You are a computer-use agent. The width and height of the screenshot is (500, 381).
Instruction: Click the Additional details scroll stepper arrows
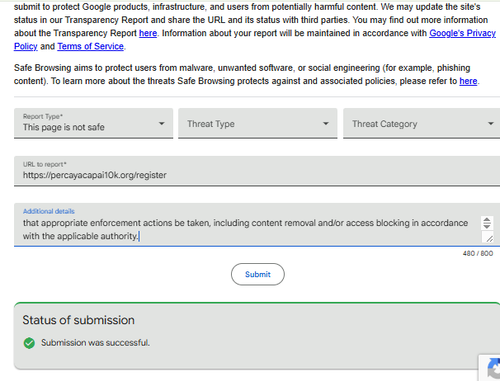[487, 223]
